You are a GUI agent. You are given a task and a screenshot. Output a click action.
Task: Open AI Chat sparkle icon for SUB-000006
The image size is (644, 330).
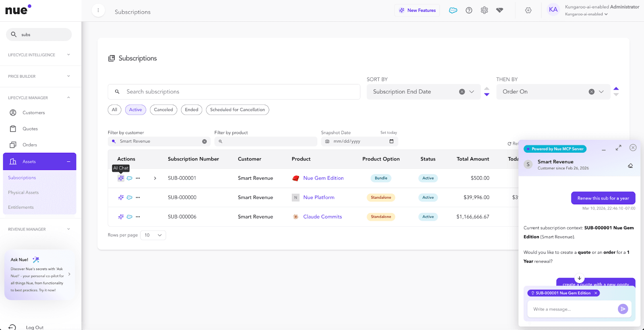coord(121,217)
